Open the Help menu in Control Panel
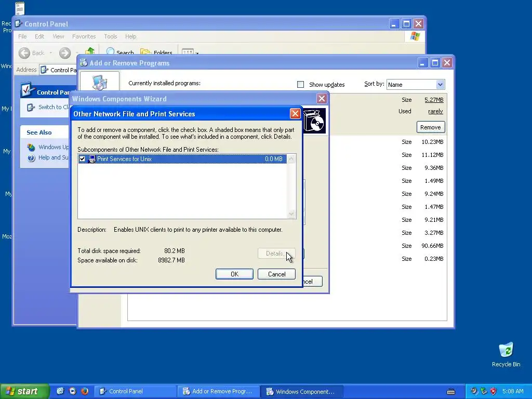 coord(130,36)
